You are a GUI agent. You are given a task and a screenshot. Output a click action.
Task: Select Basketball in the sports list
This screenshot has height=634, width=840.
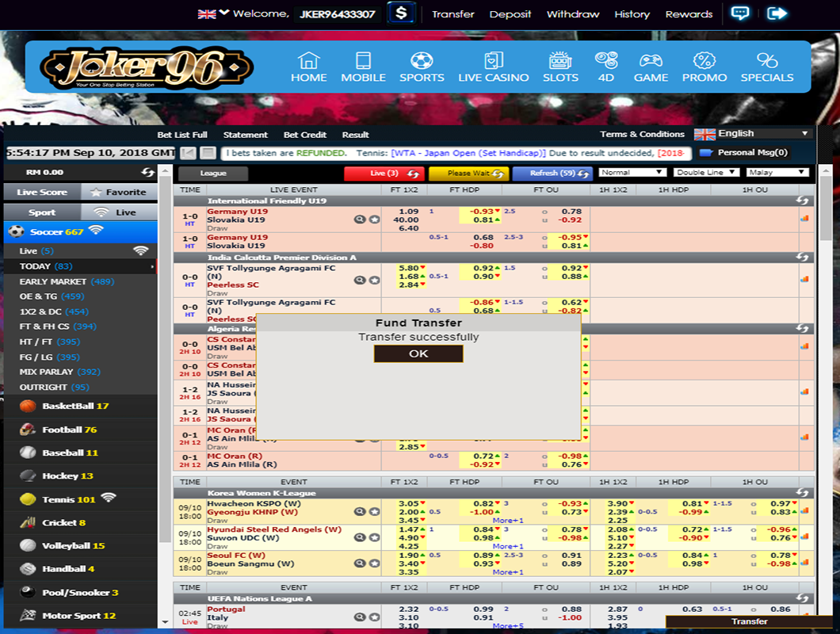pos(75,406)
